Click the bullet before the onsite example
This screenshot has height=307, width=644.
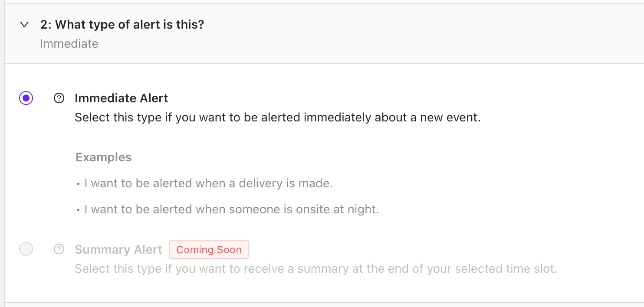(x=79, y=211)
